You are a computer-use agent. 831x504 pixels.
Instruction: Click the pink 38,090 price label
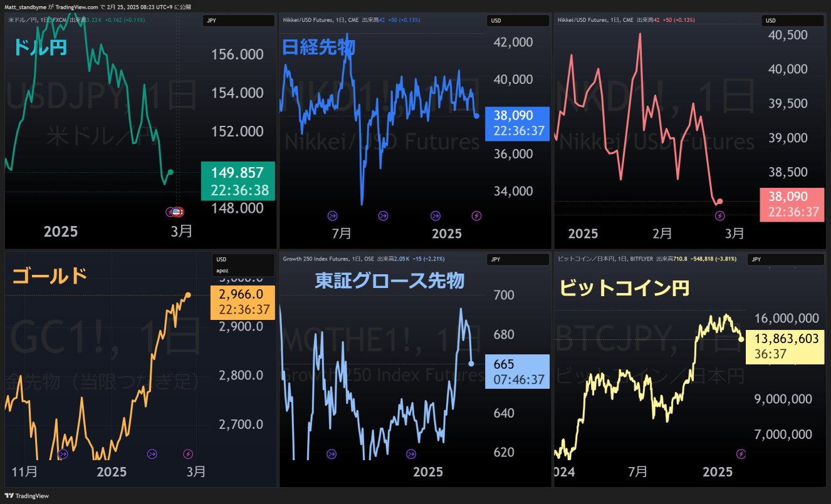792,204
